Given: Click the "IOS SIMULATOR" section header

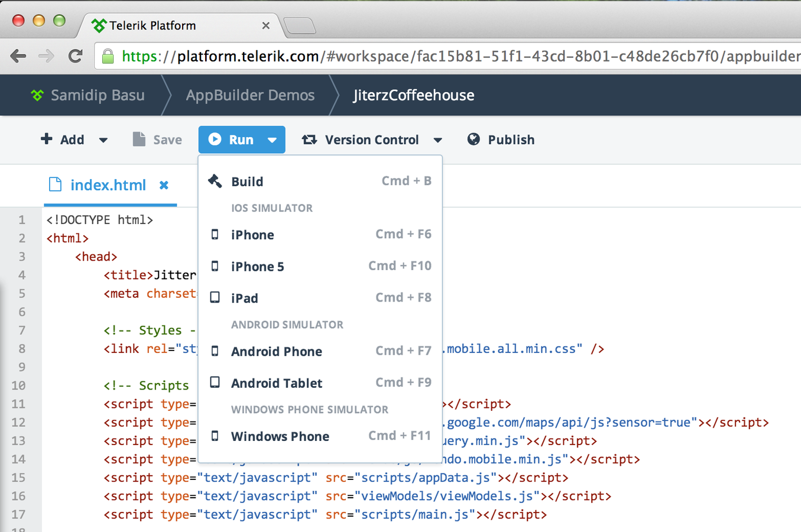Looking at the screenshot, I should point(272,208).
